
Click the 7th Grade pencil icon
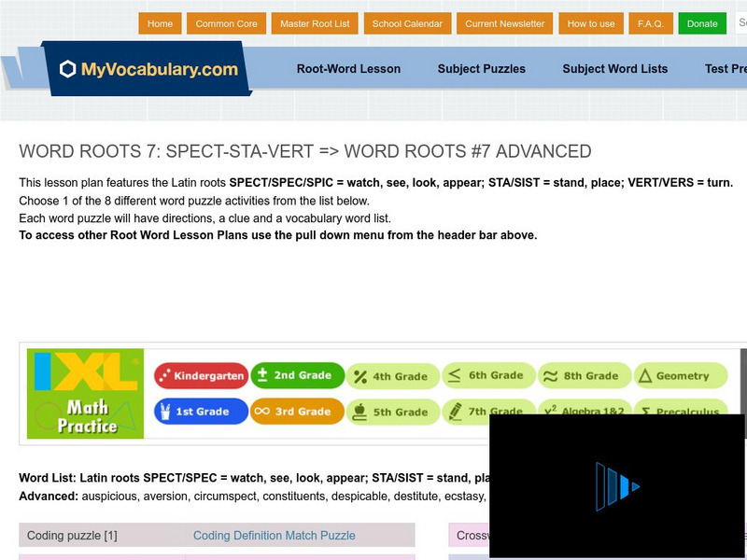(457, 411)
